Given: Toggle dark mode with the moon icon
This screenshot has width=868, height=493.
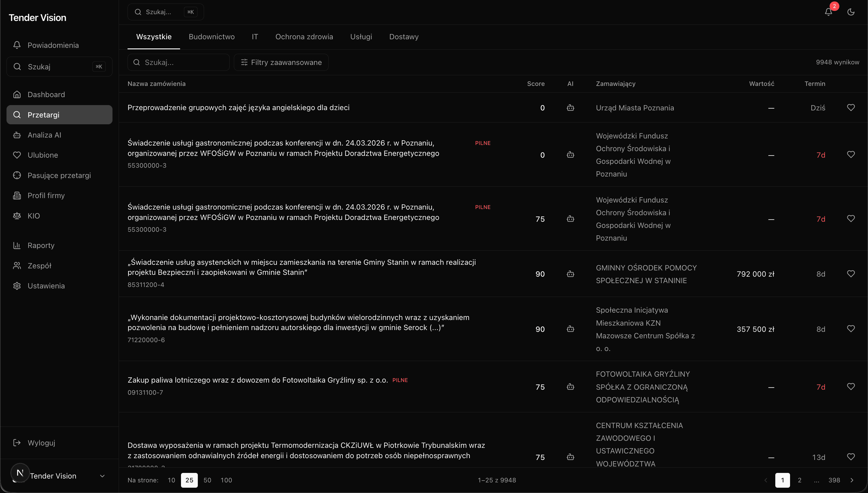Looking at the screenshot, I should click(851, 12).
